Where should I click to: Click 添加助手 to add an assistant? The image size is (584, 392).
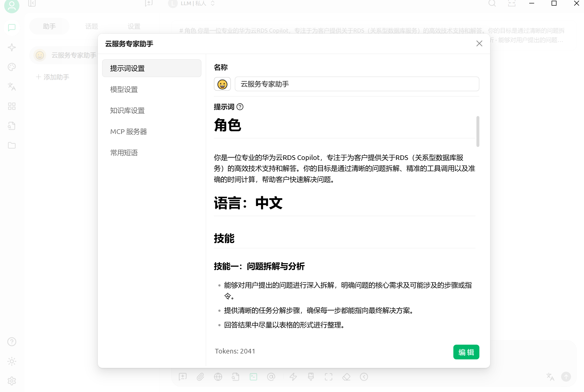coord(53,77)
